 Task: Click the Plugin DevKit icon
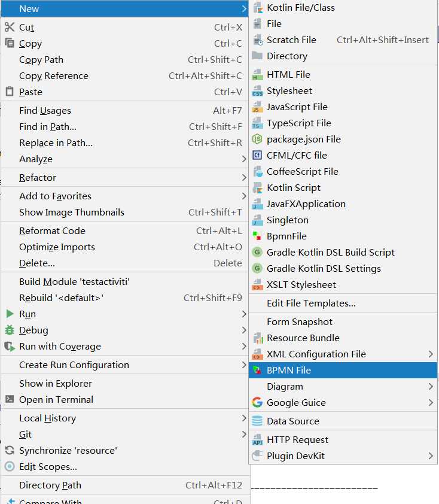257,456
